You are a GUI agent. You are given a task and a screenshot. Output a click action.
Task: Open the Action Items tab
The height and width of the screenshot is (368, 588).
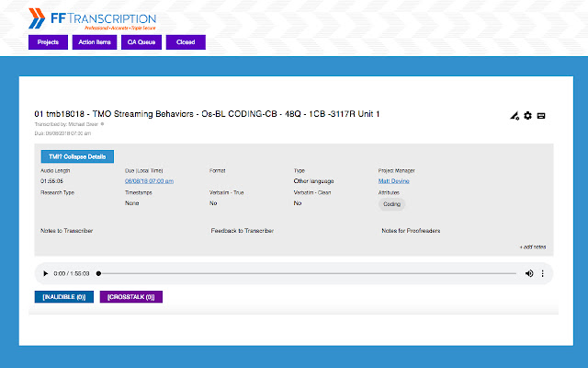tap(95, 42)
